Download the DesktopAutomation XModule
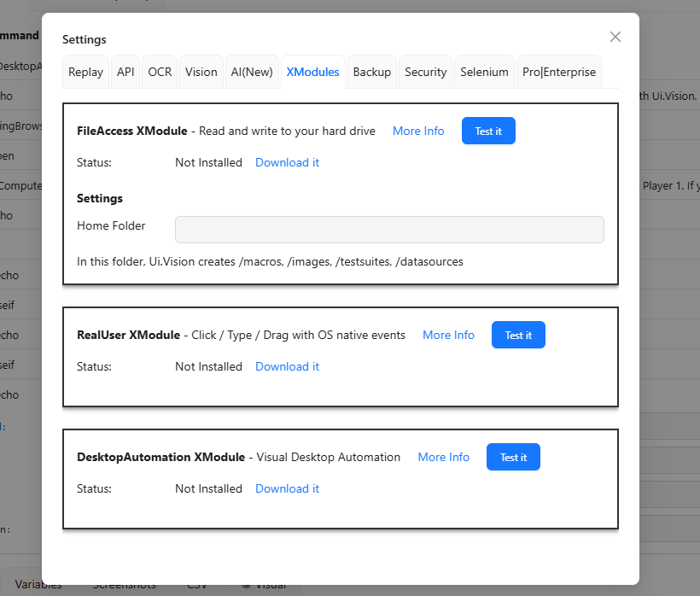 [x=287, y=488]
